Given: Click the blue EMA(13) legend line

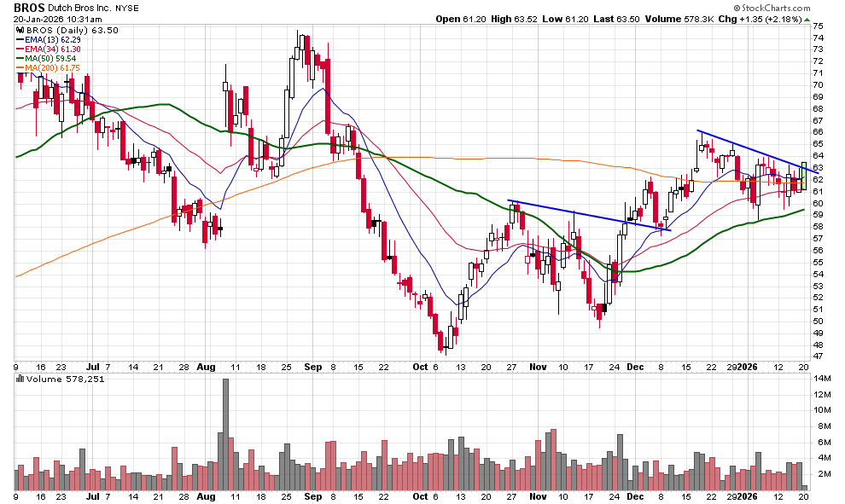Looking at the screenshot, I should [x=20, y=40].
